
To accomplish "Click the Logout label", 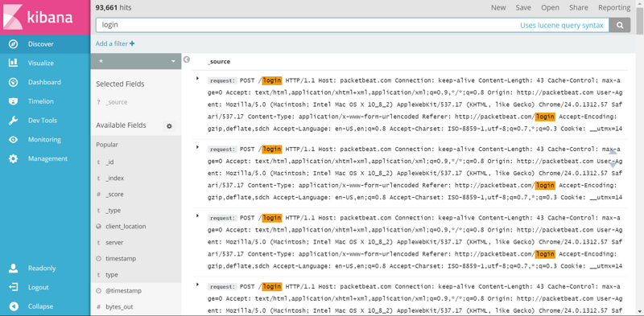I will (x=38, y=287).
